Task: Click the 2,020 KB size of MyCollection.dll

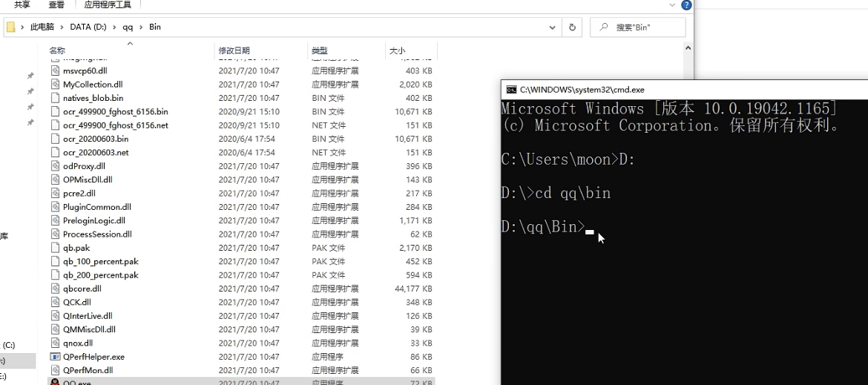Action: (415, 85)
